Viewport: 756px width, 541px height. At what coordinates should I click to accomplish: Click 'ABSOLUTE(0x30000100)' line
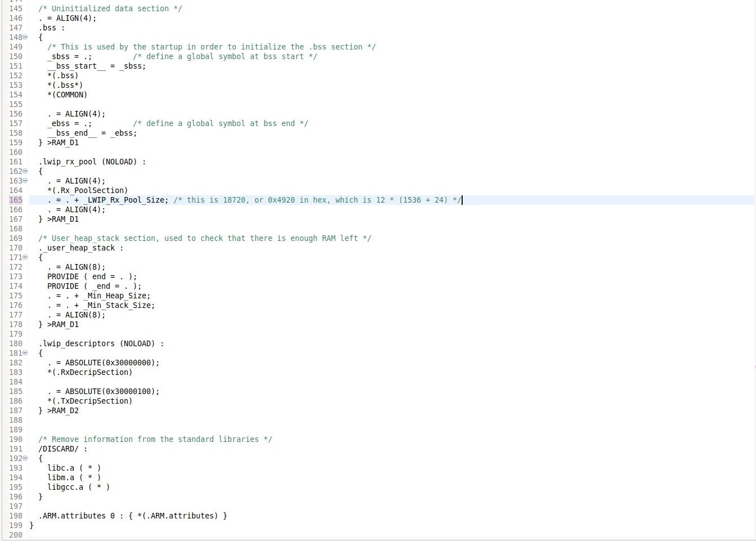click(103, 391)
